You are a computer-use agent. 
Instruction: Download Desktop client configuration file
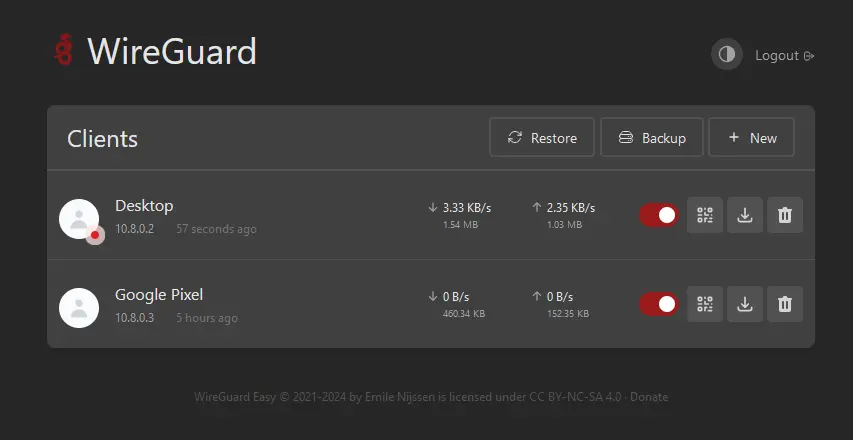745,215
